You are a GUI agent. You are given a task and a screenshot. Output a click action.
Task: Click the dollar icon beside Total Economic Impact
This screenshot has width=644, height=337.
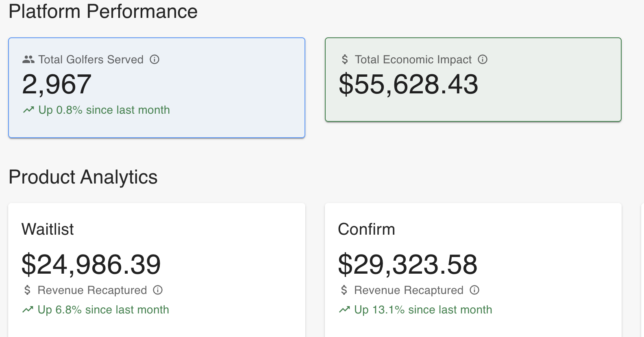(345, 60)
